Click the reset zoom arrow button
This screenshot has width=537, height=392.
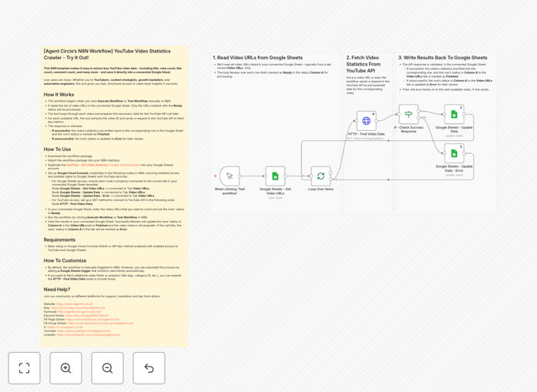point(149,368)
